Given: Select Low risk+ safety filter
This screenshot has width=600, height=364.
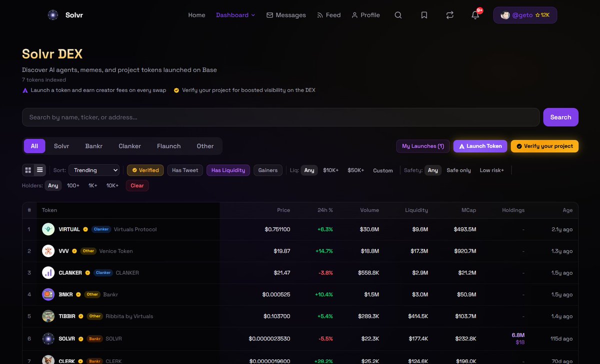Looking at the screenshot, I should (492, 170).
